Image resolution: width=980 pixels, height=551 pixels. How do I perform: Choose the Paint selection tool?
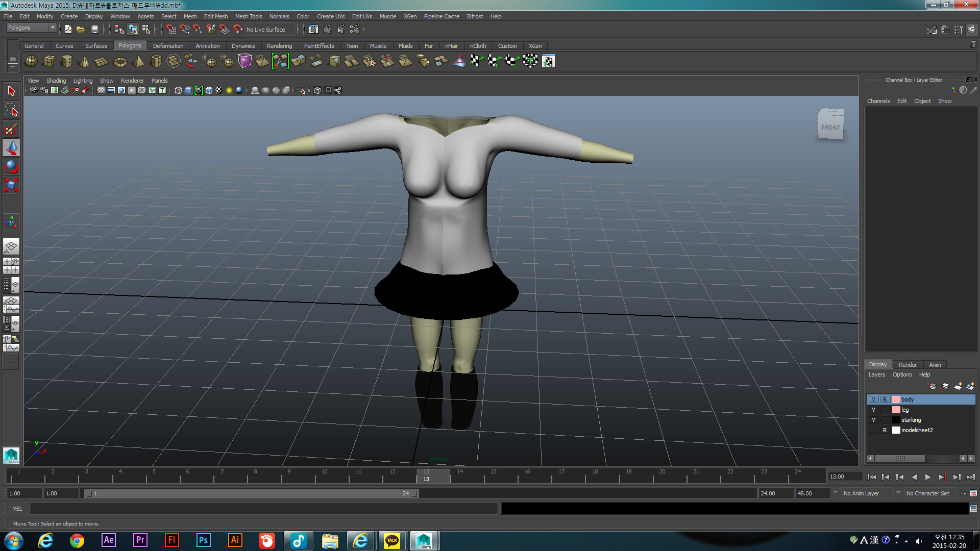11,129
